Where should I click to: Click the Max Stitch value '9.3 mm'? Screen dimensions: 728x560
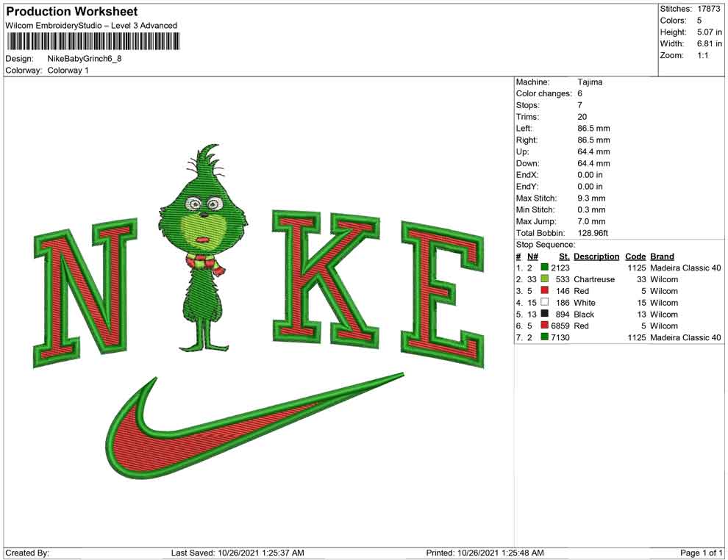click(591, 198)
